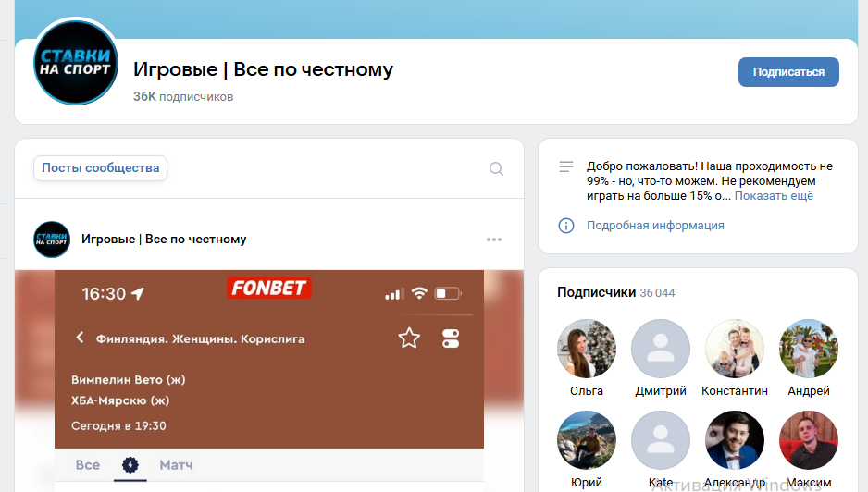Click the favorite star icon in the post image
The image size is (868, 492).
point(409,338)
